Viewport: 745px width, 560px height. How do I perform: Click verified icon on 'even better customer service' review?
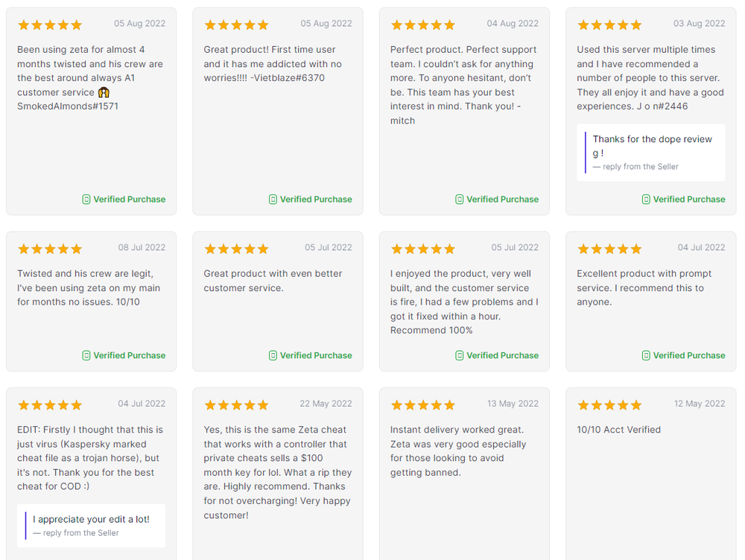(273, 356)
